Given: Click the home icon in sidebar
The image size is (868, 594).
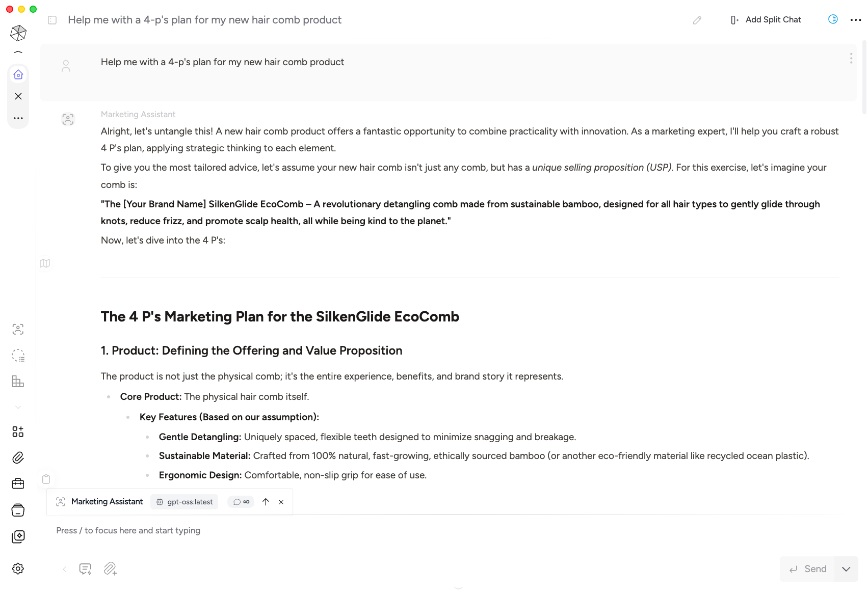Looking at the screenshot, I should pos(18,75).
